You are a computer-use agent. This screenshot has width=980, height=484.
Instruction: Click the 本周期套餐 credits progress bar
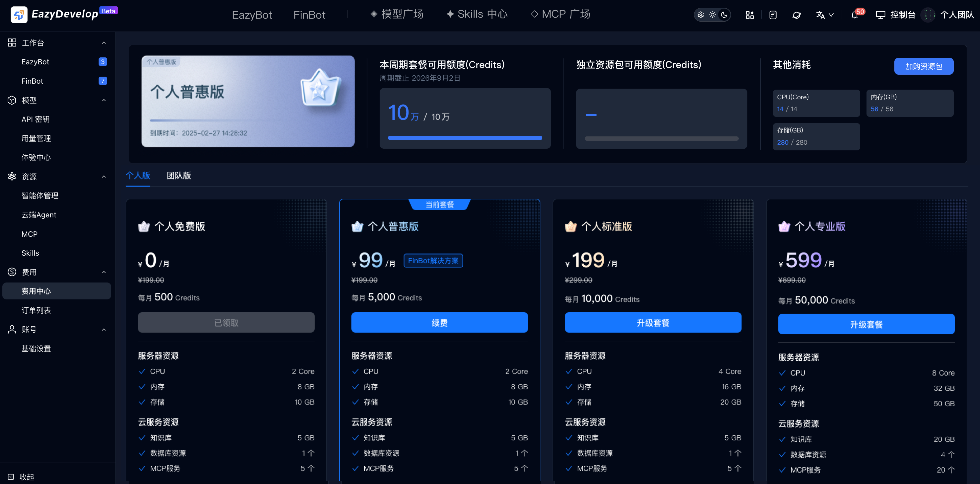coord(465,138)
